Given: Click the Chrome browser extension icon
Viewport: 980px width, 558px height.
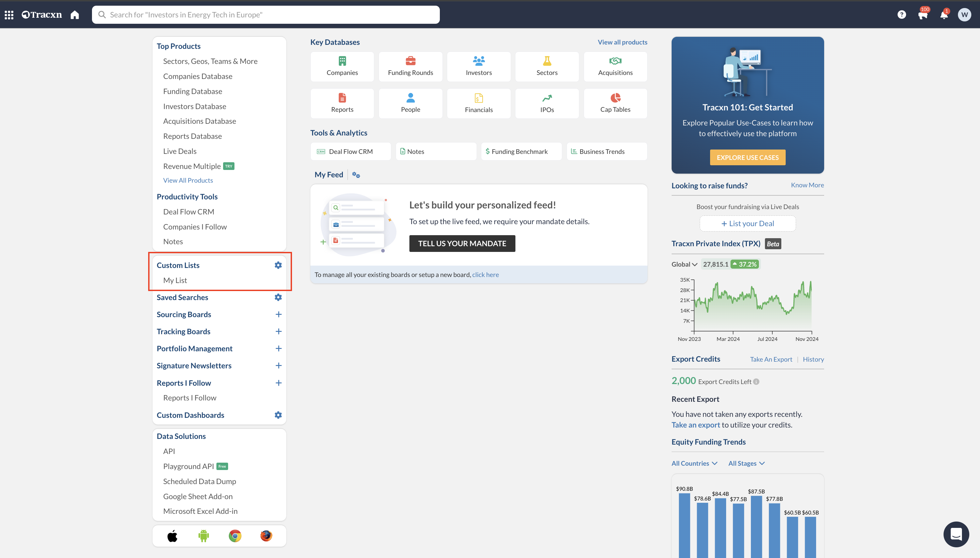Looking at the screenshot, I should click(235, 536).
